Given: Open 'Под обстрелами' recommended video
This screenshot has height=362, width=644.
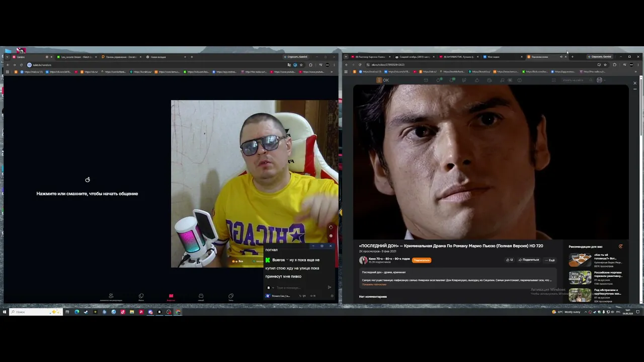Looking at the screenshot, I should pos(596,295).
